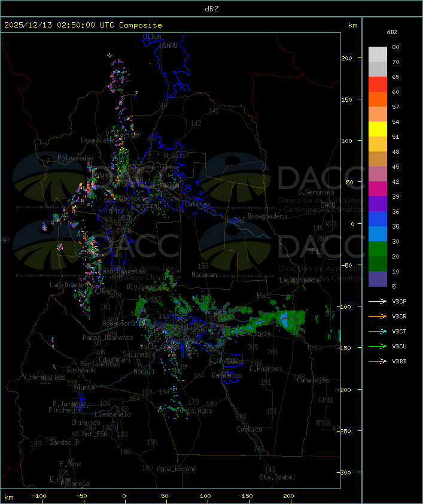Viewport: 423px width, 504px height.
Task: Select the dark orange 57–60 dBZ swatch
Action: coord(378,99)
